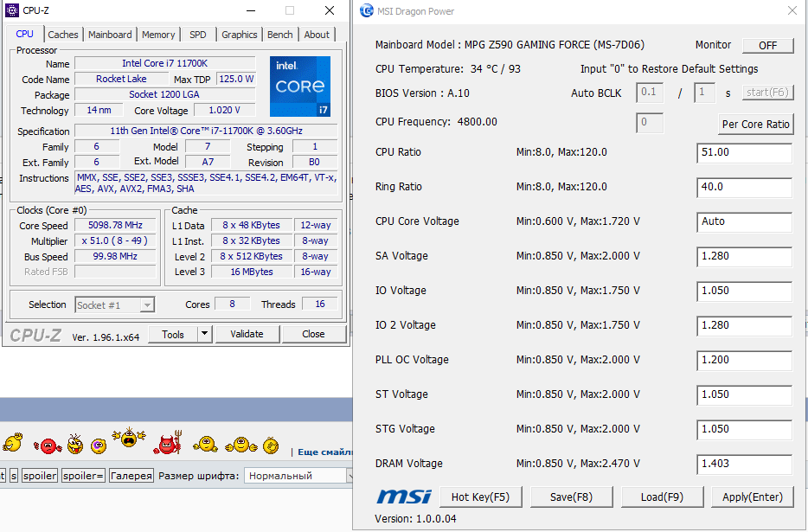Image resolution: width=808 pixels, height=532 pixels.
Task: Insert the red devil smiley with pitchfork
Action: 168,442
